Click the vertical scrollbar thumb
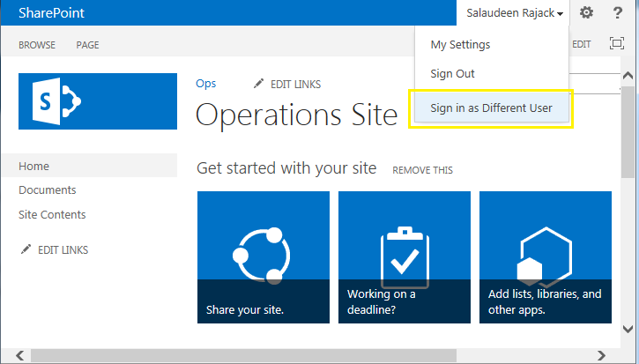 [x=628, y=131]
